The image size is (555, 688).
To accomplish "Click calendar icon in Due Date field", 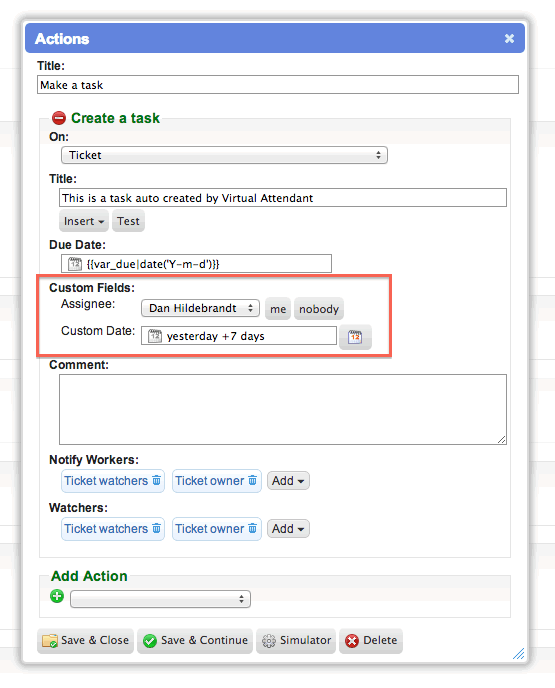I will pos(75,264).
